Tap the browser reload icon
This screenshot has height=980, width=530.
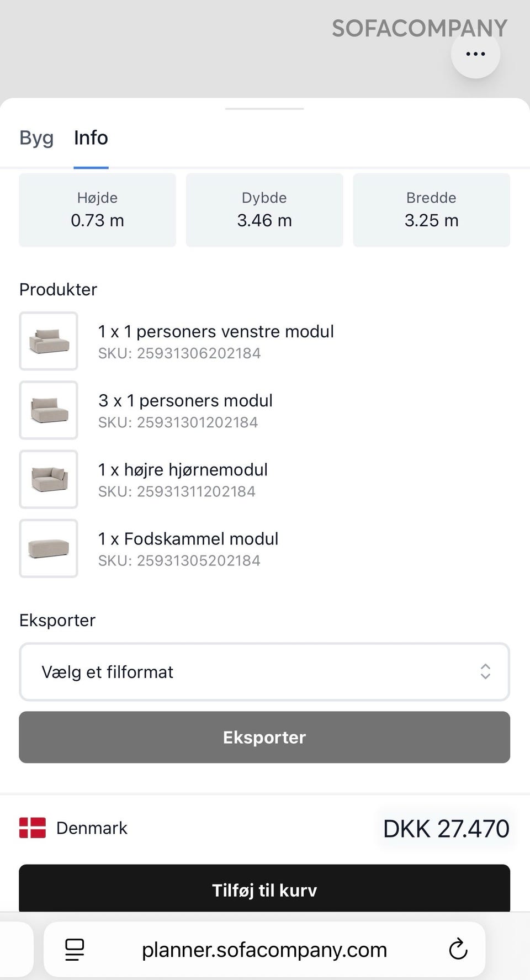(458, 950)
